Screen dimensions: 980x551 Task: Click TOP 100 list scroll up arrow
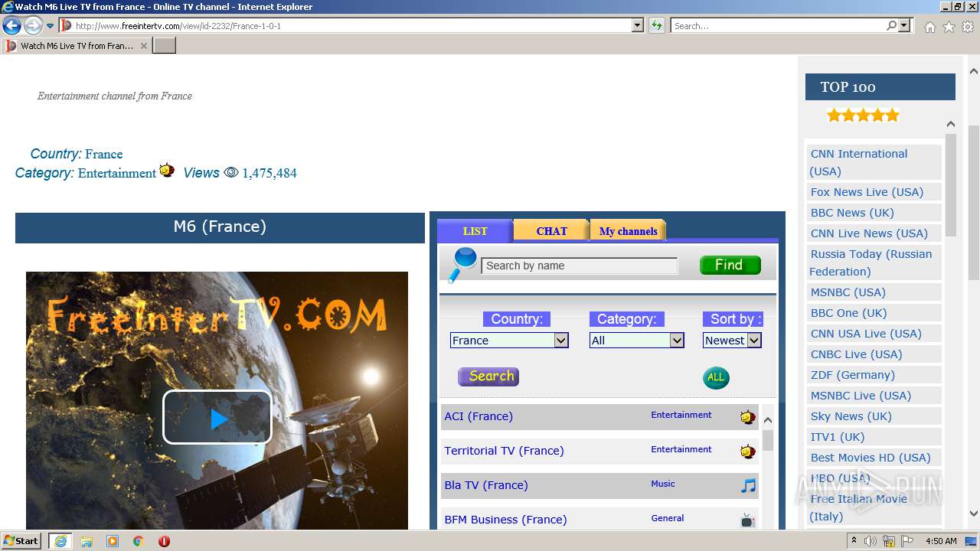(x=950, y=124)
